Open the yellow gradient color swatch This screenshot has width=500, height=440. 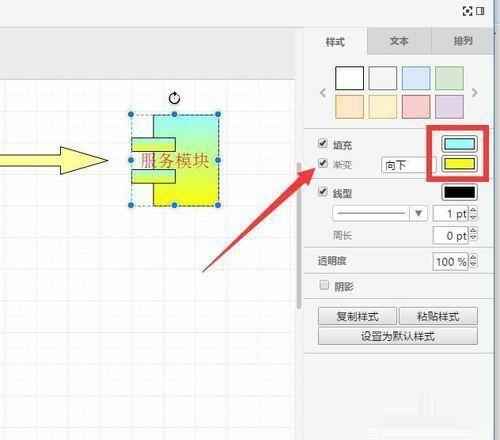coord(459,164)
